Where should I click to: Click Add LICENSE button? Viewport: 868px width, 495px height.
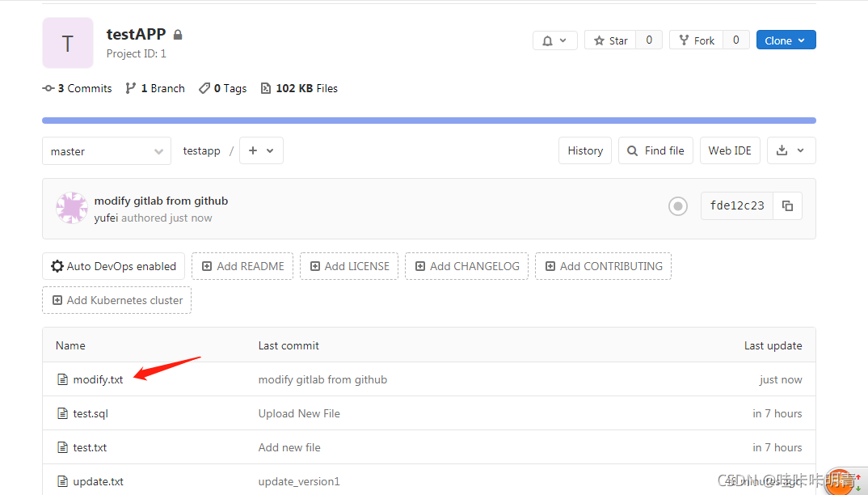[349, 266]
